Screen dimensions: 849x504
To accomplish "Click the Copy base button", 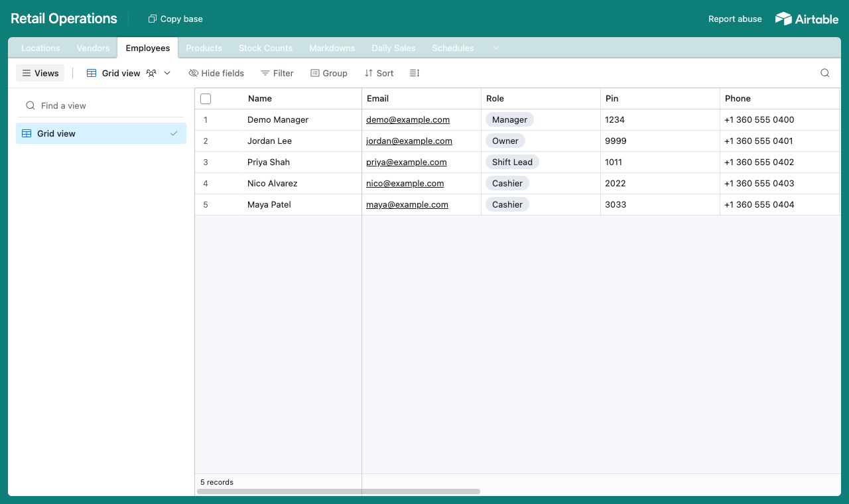I will click(175, 19).
